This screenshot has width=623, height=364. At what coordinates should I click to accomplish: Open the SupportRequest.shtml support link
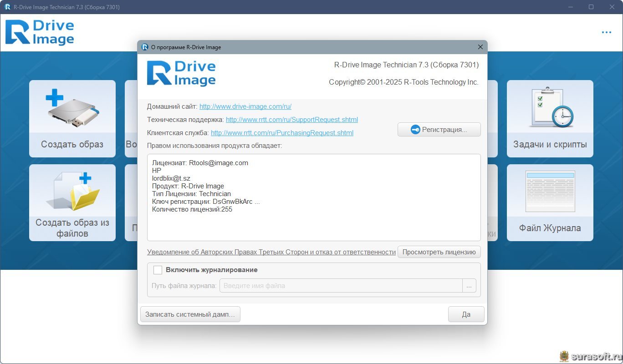(292, 120)
